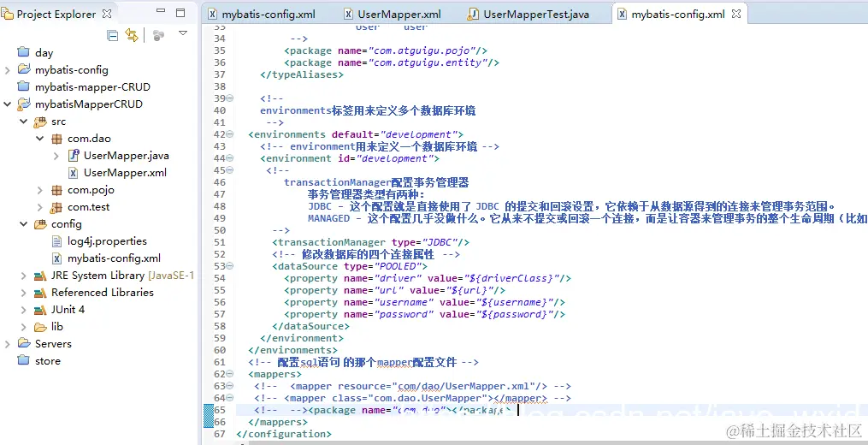868x445 pixels.
Task: Minimize the Project Explorer view
Action: 161,11
